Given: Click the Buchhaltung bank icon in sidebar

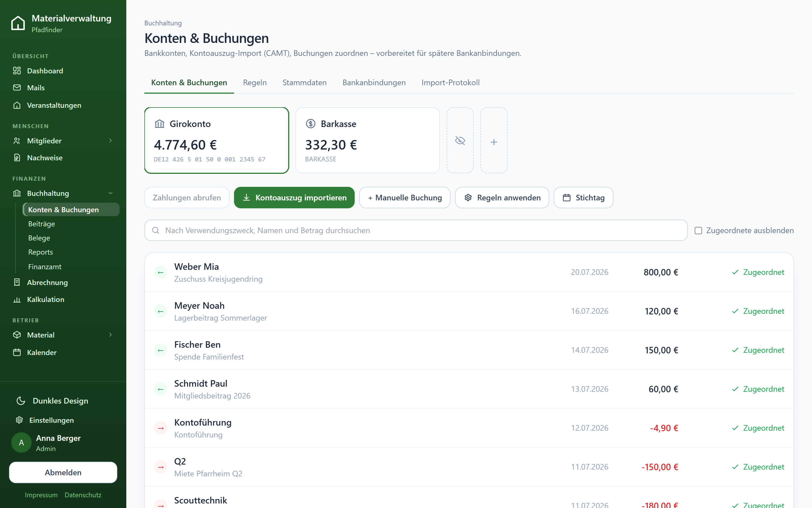Looking at the screenshot, I should tap(17, 193).
